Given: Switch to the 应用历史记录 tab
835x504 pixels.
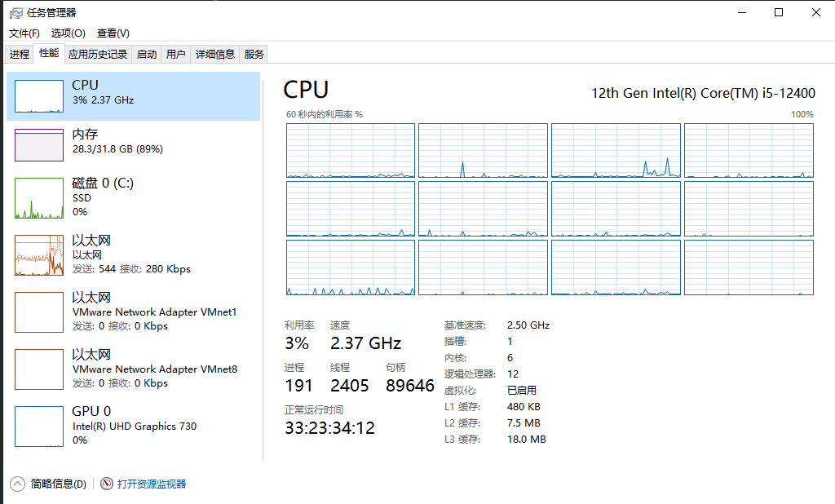Looking at the screenshot, I should [x=98, y=55].
